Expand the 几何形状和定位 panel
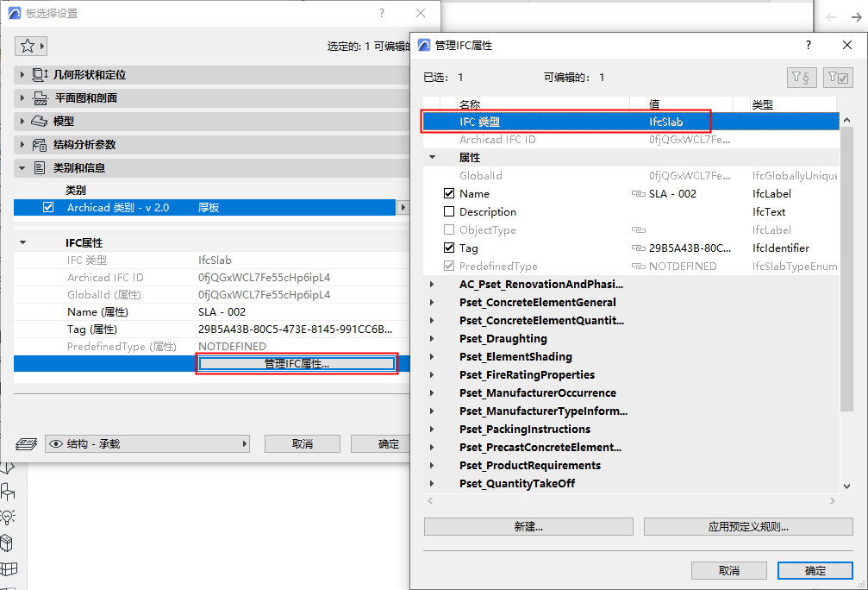Image resolution: width=868 pixels, height=590 pixels. pyautogui.click(x=22, y=74)
